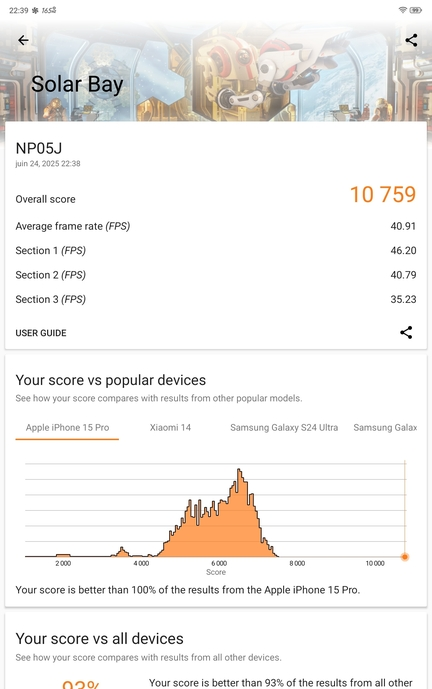This screenshot has height=689, width=432.
Task: Switch to Samsung Galaxy S24 Ultra tab
Action: pyautogui.click(x=284, y=428)
